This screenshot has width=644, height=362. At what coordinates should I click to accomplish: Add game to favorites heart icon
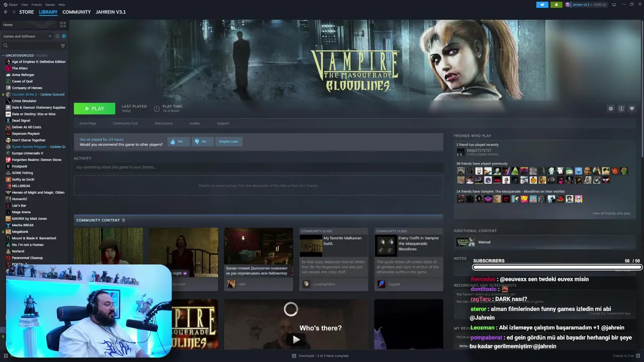(x=632, y=109)
